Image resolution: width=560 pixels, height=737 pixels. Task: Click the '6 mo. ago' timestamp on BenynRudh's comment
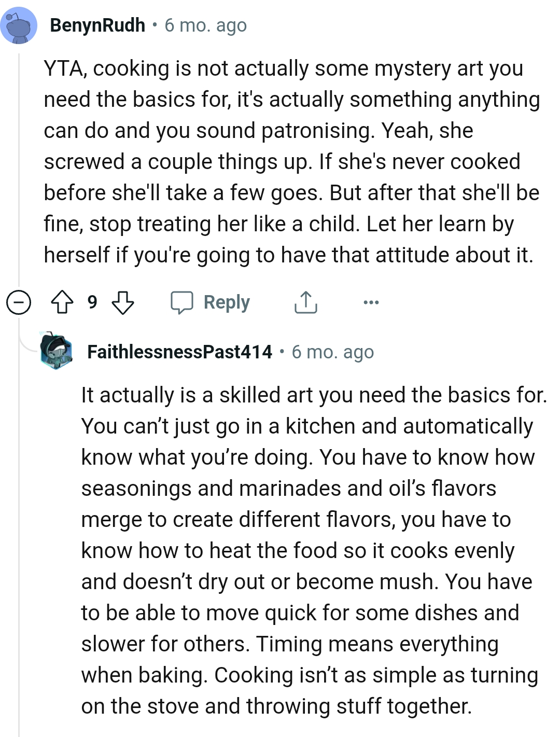205,24
